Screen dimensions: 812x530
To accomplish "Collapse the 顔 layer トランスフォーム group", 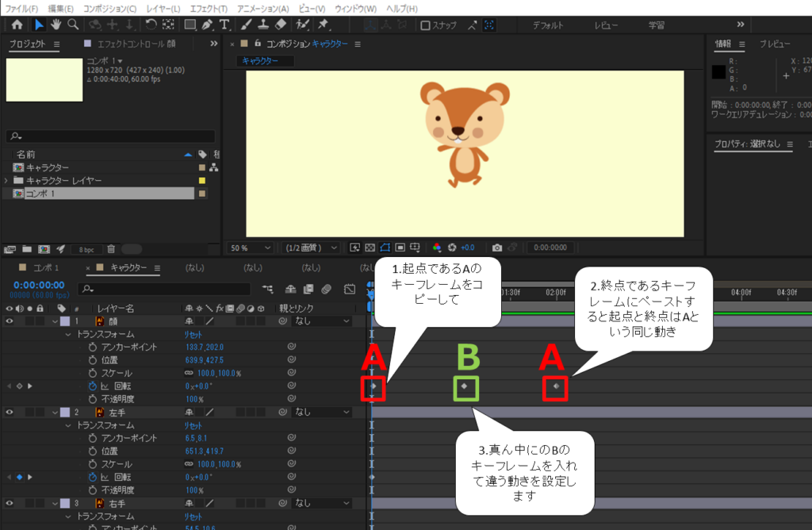I will click(x=67, y=335).
